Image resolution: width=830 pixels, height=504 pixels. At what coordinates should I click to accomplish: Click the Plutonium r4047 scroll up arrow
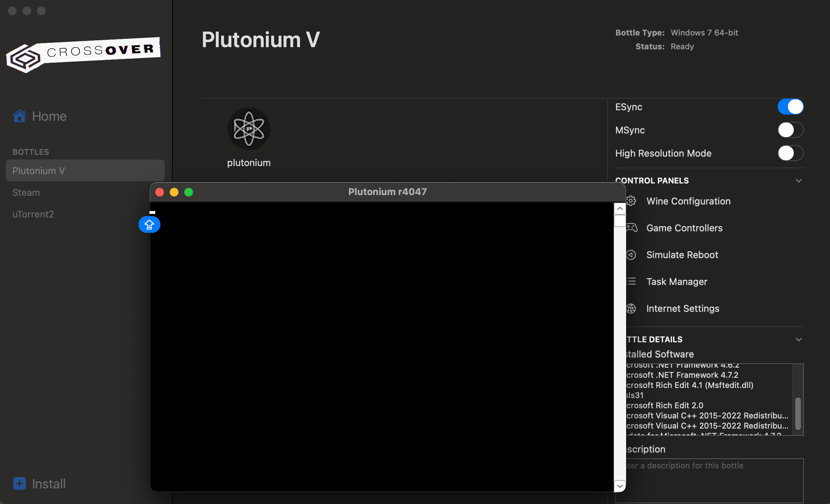(620, 208)
